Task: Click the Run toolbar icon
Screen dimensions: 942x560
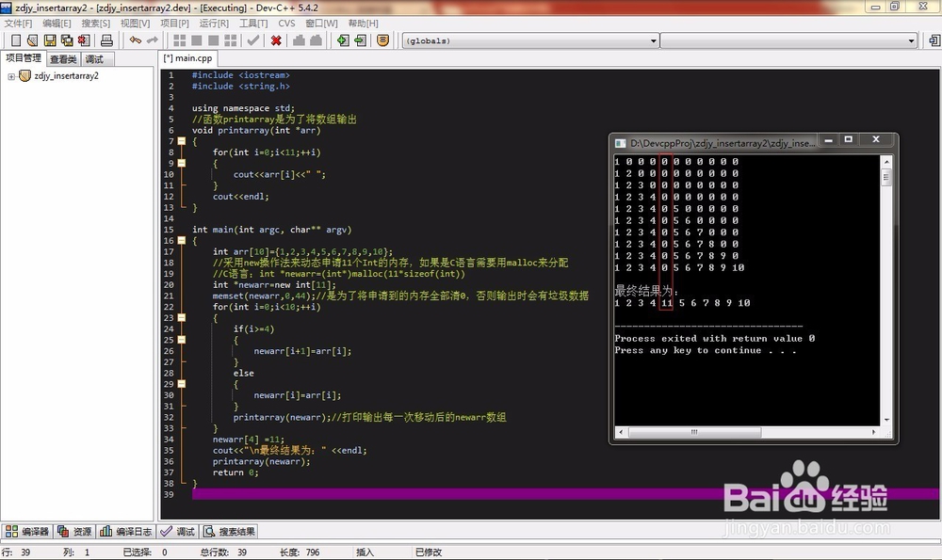Action: pos(197,40)
